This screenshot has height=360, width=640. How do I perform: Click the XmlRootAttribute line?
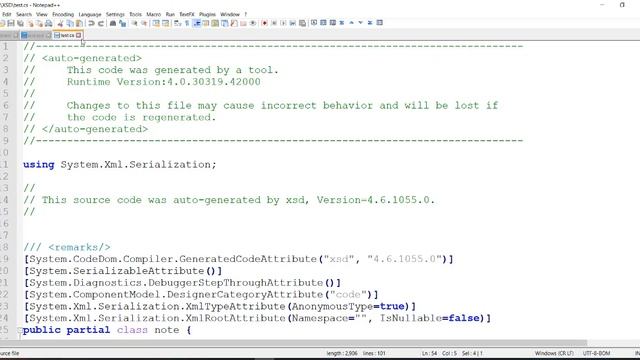258,318
